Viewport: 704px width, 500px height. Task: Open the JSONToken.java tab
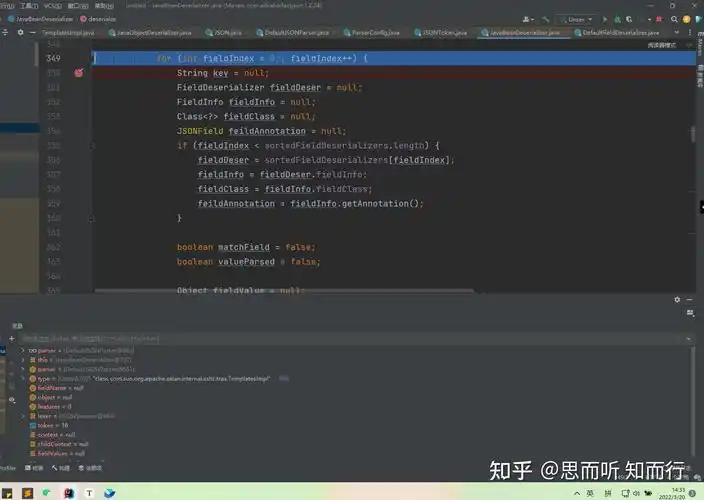coord(441,33)
